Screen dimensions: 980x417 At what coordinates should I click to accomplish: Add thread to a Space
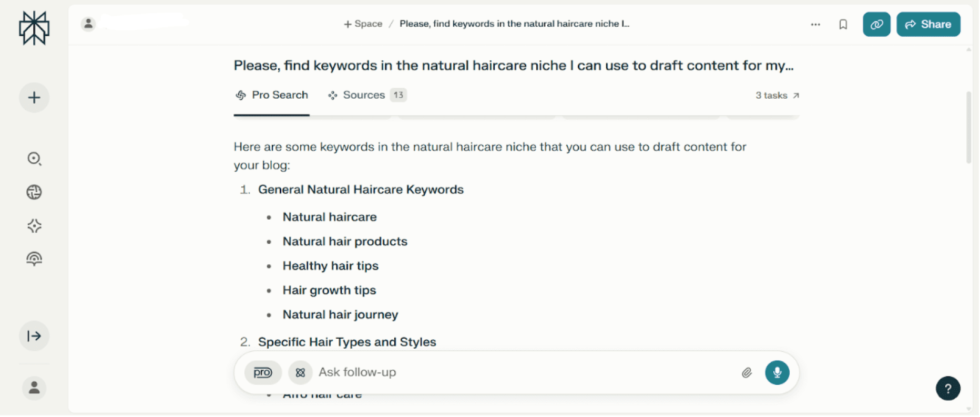363,24
